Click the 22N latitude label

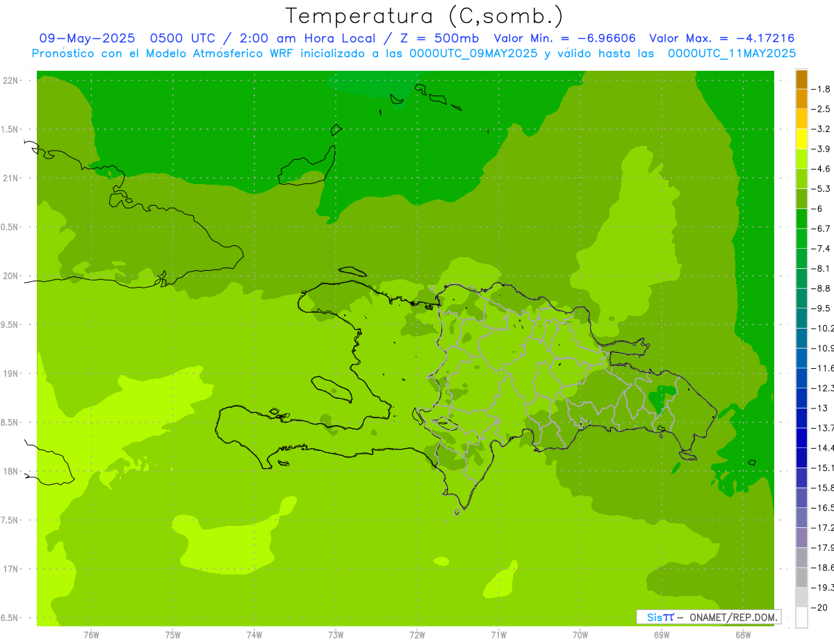click(10, 81)
